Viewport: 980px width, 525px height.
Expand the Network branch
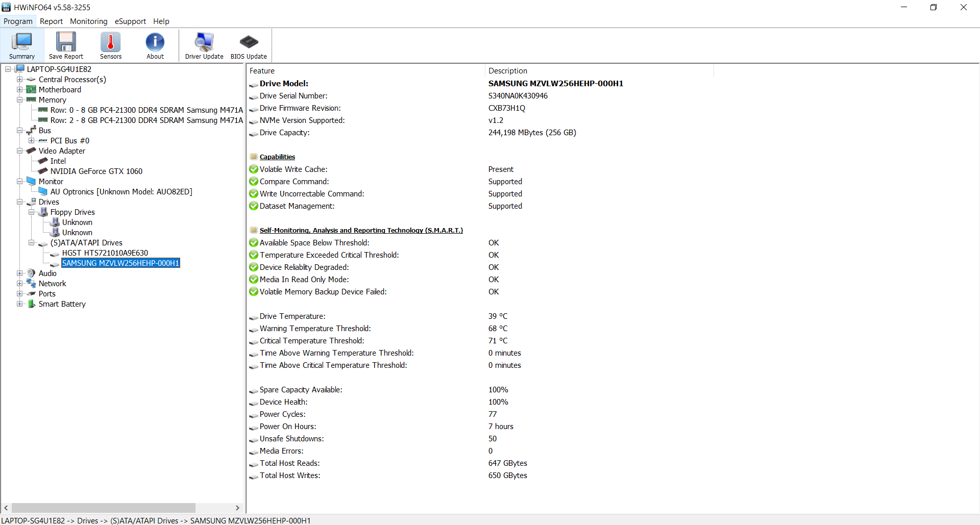(19, 283)
